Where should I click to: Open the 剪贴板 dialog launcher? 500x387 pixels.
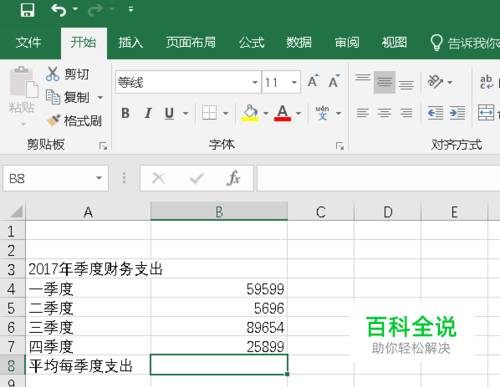click(103, 146)
